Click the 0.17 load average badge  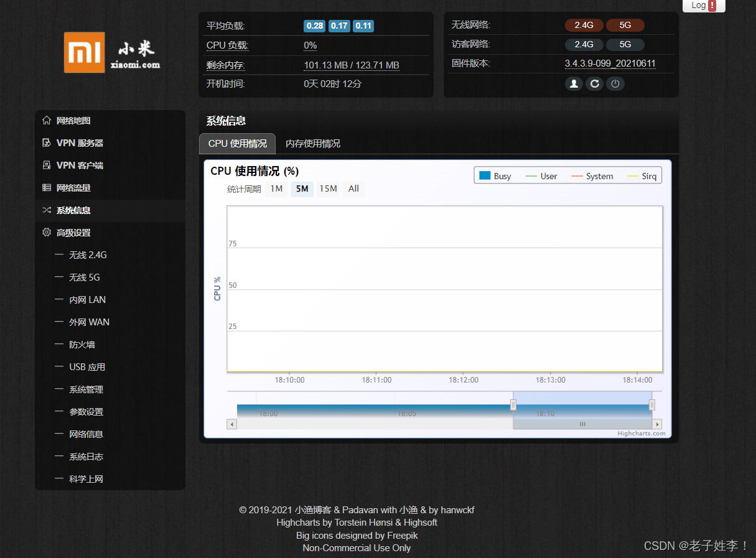339,26
